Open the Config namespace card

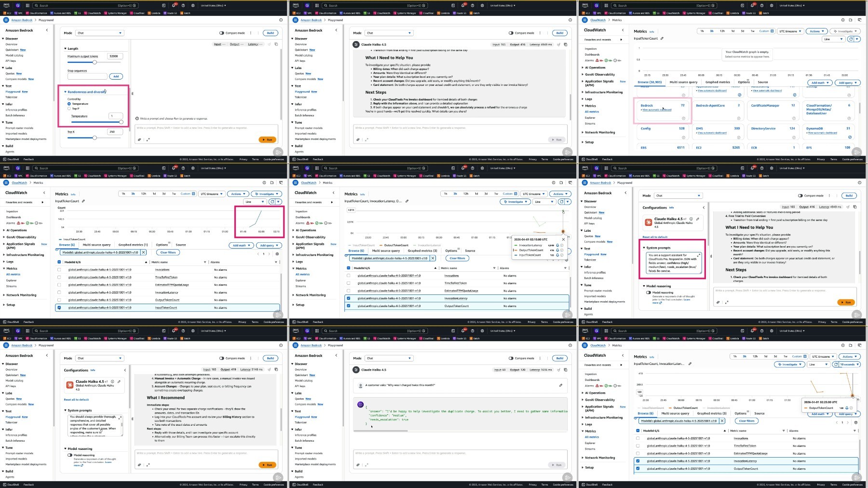pos(663,133)
